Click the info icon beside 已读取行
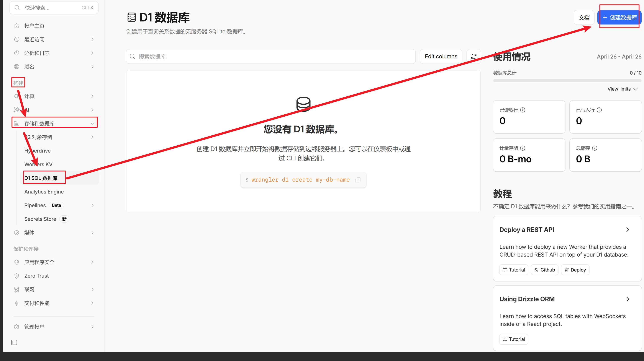Image resolution: width=644 pixels, height=361 pixels. pos(523,110)
